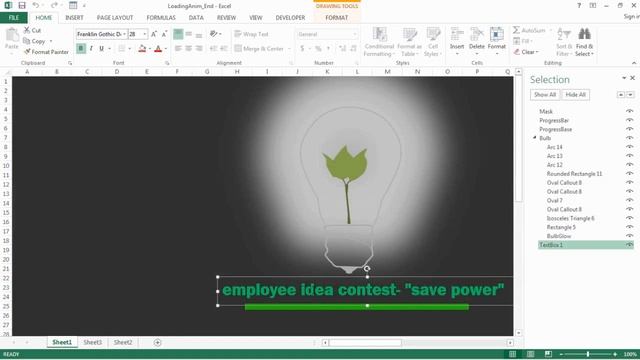Viewport: 640px width, 360px height.
Task: Click the Top Align icon
Action: [x=178, y=34]
